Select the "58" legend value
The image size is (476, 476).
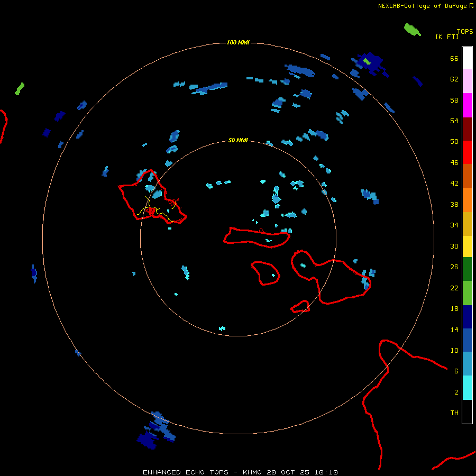(454, 100)
